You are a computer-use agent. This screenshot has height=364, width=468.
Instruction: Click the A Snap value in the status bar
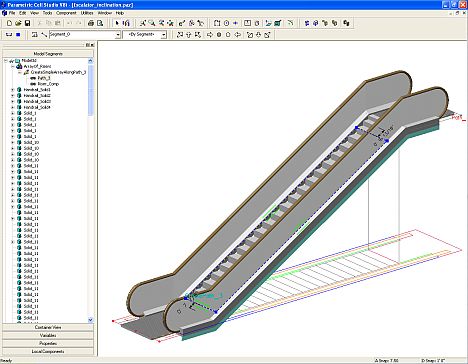[x=387, y=361]
